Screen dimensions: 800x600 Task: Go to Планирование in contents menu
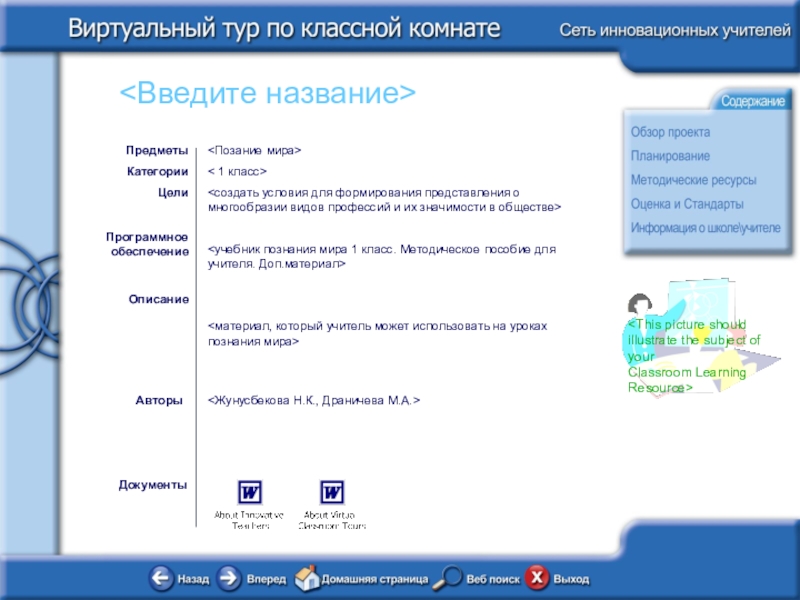coord(670,156)
